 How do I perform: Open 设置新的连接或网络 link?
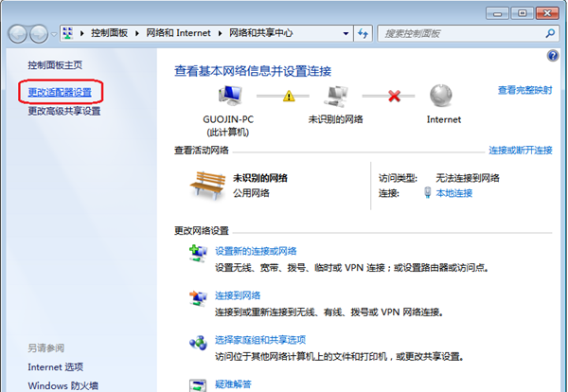tap(256, 251)
